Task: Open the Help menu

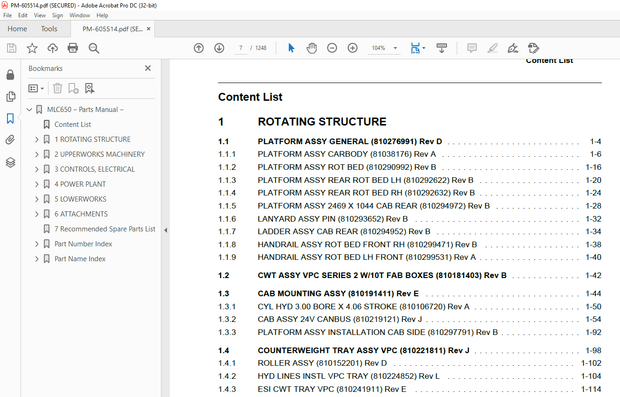Action: click(102, 15)
